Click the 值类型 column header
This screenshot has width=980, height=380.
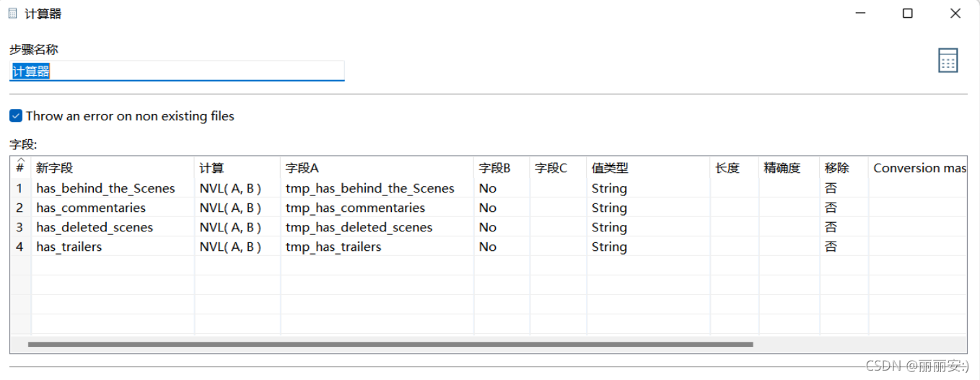(x=648, y=167)
